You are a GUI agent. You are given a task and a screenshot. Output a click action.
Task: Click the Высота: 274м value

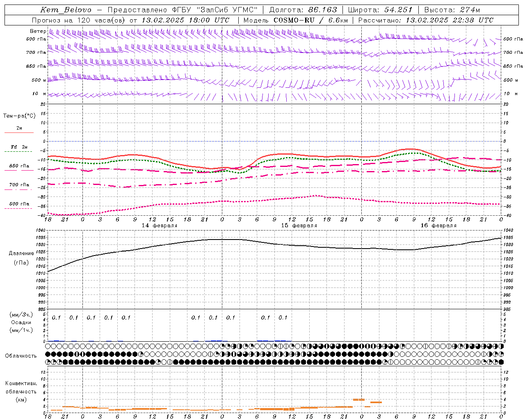(x=452, y=10)
